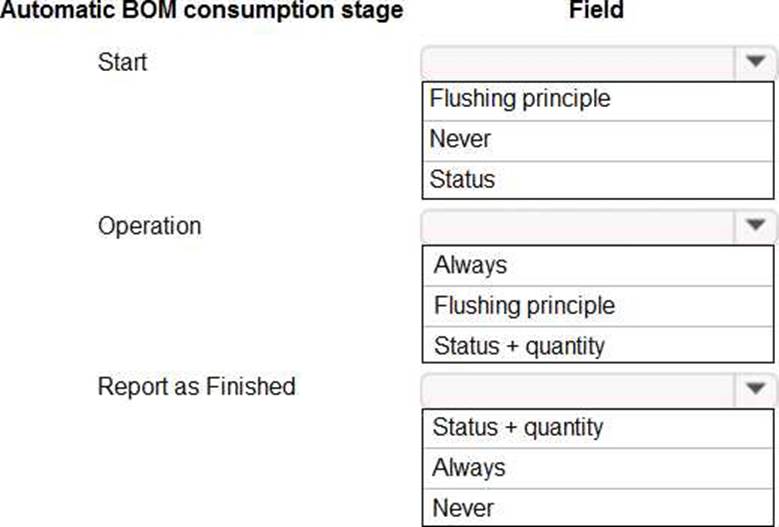Screen dimensions: 779x527
Task: Click the 'Start' stage label
Action: (122, 62)
